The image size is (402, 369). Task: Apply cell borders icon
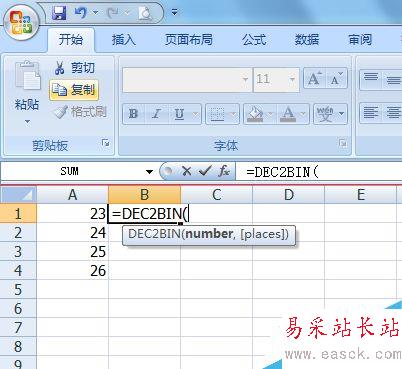coord(217,114)
